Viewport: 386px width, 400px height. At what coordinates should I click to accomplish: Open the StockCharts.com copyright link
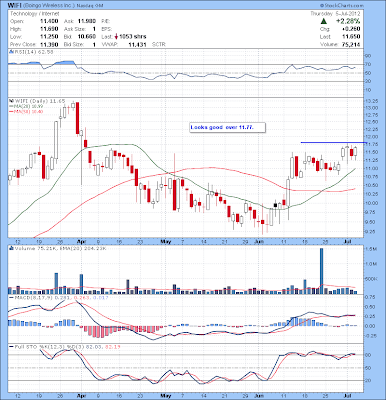pos(341,6)
